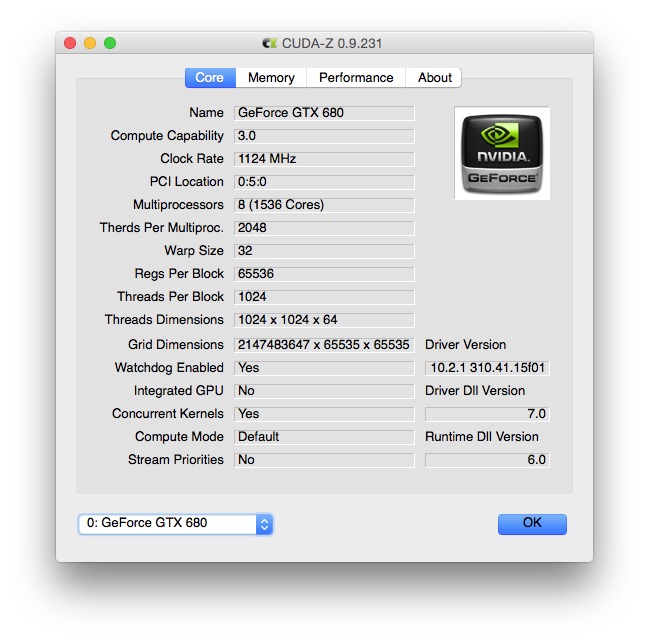Click the PCI Location value 0:5:0
The height and width of the screenshot is (642, 649).
pyautogui.click(x=324, y=182)
